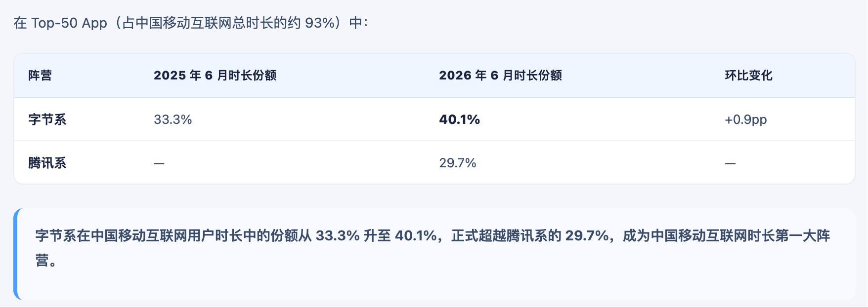This screenshot has height=307, width=868.
Task: Click 29.7% inside the quote block
Action: 587,235
